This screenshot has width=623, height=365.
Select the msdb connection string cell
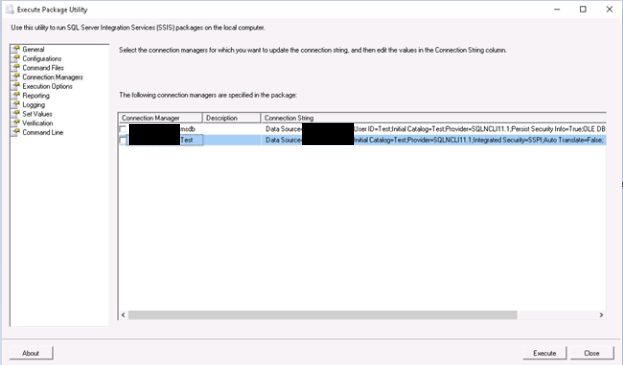pyautogui.click(x=433, y=129)
